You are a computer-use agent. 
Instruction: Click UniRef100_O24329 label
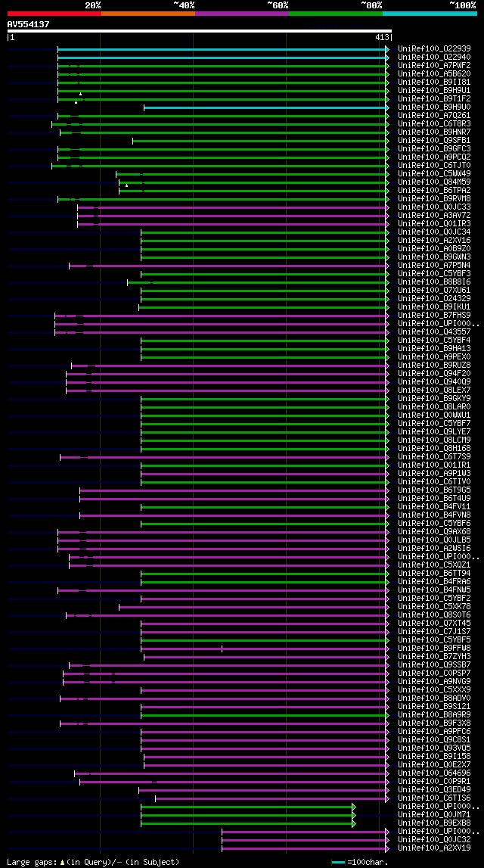[434, 299]
